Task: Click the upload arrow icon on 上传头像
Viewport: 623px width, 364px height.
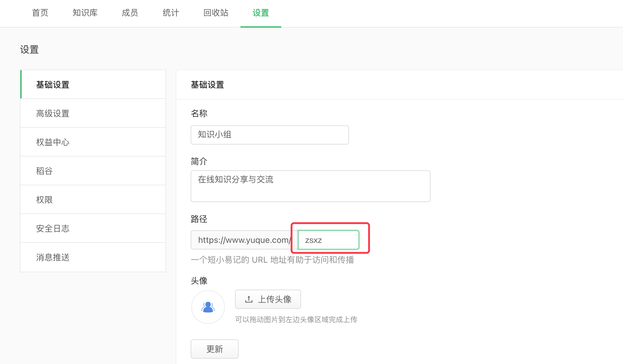Action: [x=249, y=299]
